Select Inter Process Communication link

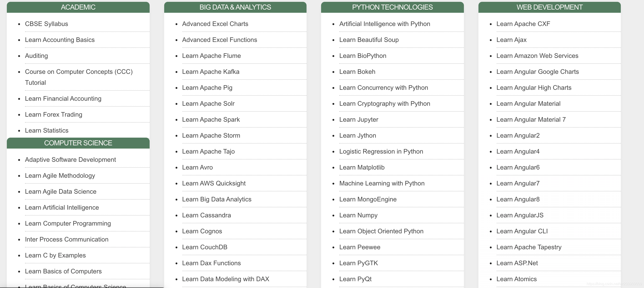[66, 239]
